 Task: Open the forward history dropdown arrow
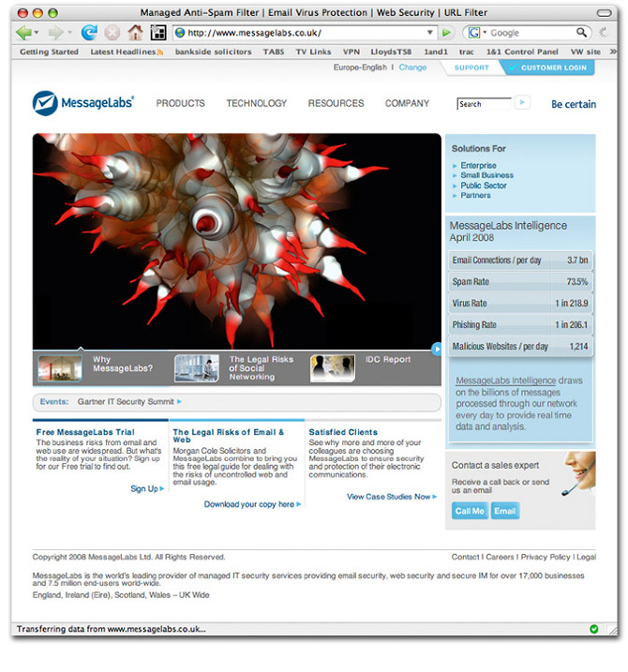pos(69,33)
